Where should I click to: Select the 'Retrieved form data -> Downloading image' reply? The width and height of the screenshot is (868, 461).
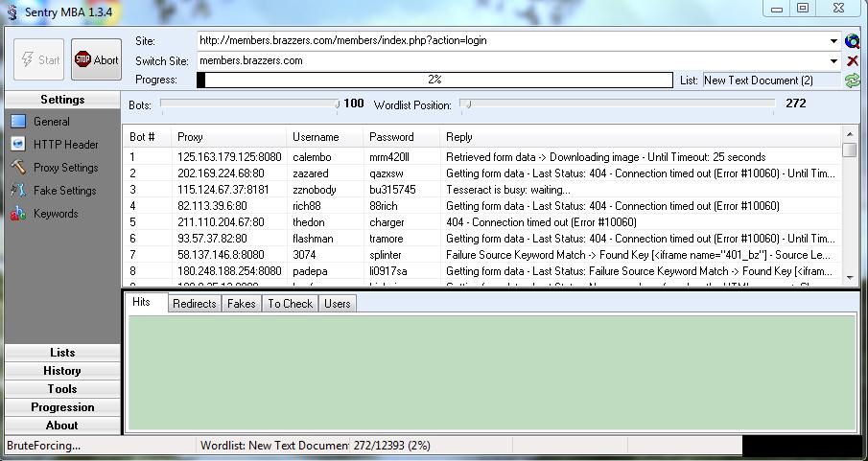(605, 157)
